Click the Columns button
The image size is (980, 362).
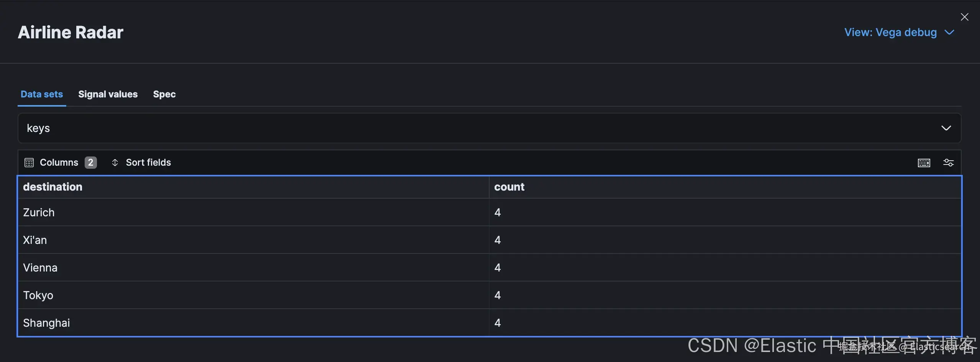[x=60, y=163]
